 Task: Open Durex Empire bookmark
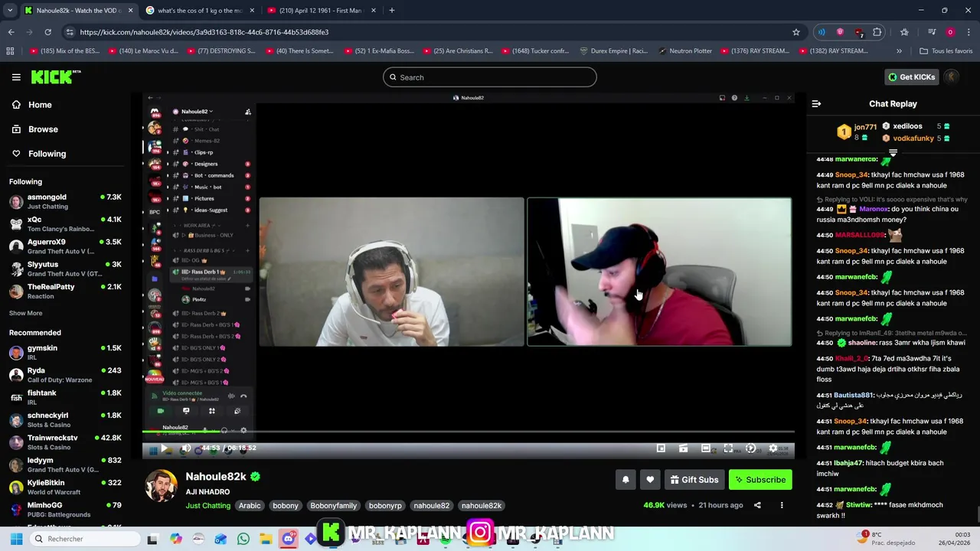pos(613,51)
